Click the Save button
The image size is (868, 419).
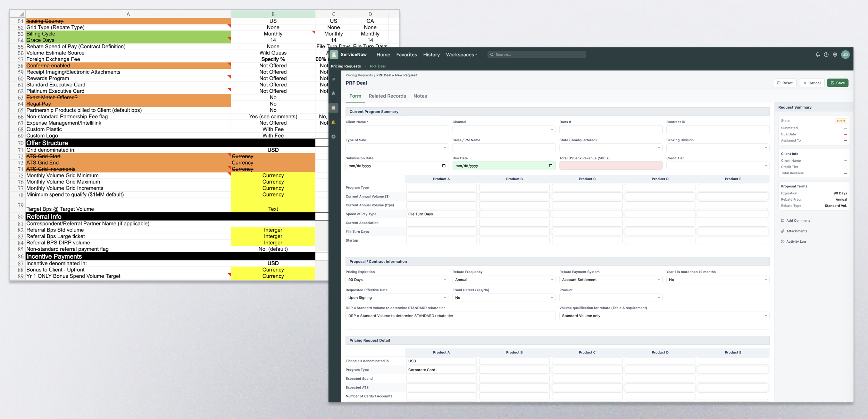click(x=838, y=83)
